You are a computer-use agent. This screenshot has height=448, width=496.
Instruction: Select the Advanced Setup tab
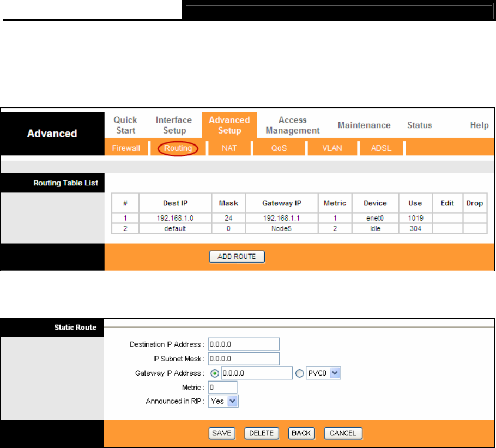(x=229, y=125)
